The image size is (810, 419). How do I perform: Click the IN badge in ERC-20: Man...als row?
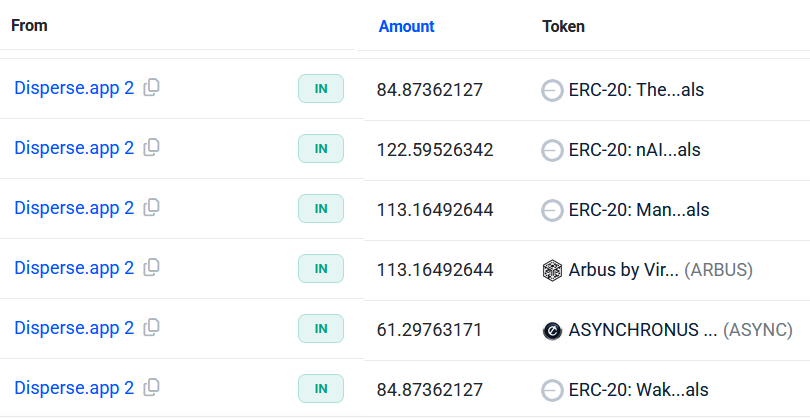tap(321, 209)
